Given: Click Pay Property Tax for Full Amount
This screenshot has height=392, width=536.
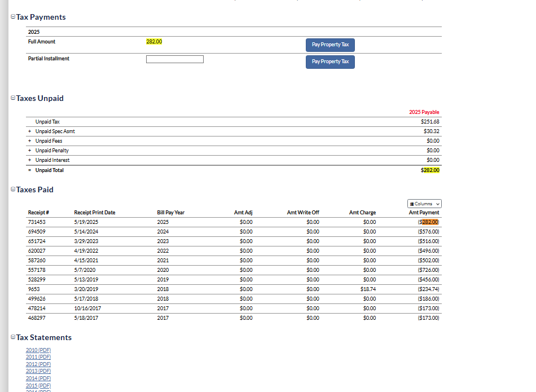Looking at the screenshot, I should 330,45.
